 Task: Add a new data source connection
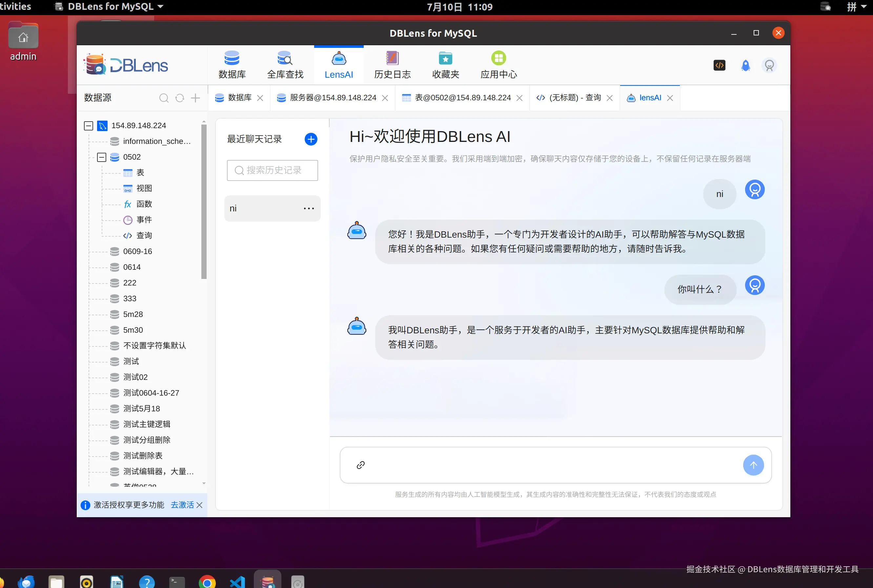pos(195,98)
